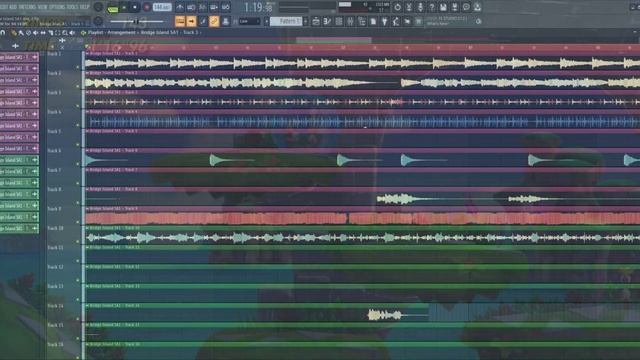Screen dimensions: 640x360
Task: Open the PATTERNS menu
Action: 27,7
